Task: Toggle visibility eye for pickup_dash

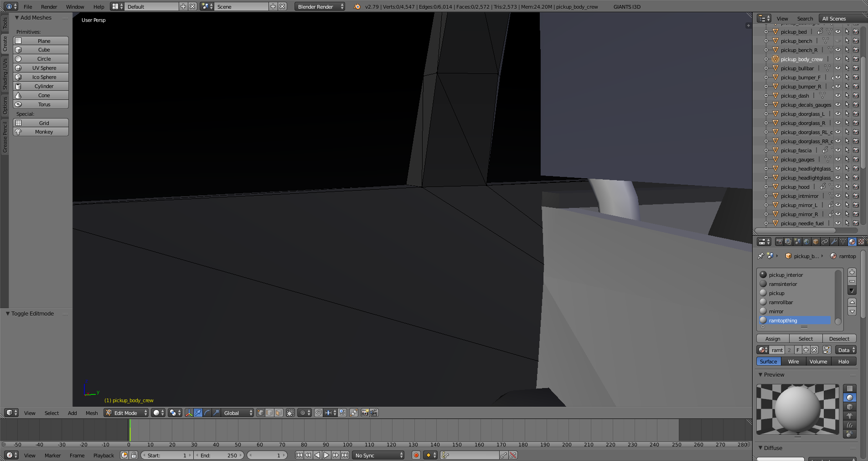Action: 838,95
